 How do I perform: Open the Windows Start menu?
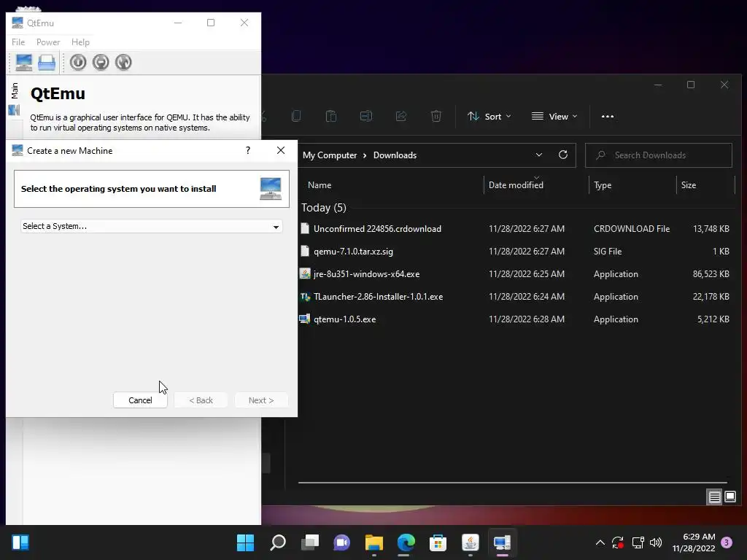coord(245,542)
